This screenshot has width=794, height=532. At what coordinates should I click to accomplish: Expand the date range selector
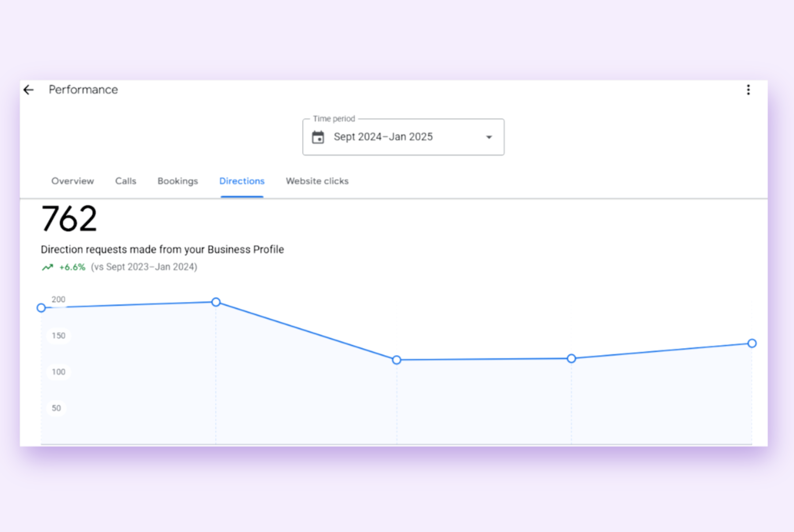[x=403, y=137]
